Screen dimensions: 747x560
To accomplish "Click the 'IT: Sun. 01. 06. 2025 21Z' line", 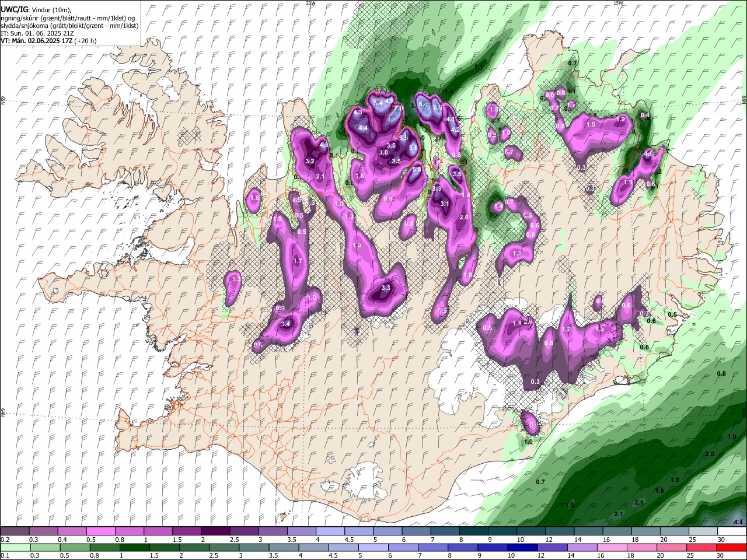I will tap(37, 33).
